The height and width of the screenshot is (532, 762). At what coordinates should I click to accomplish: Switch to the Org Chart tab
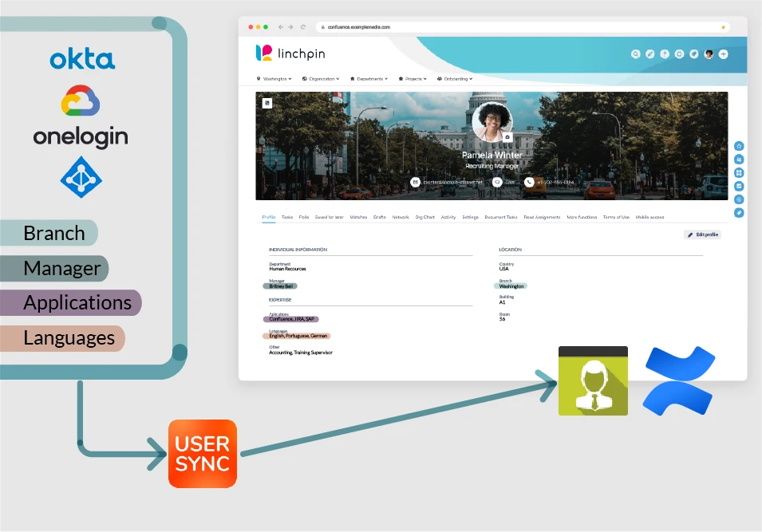424,217
